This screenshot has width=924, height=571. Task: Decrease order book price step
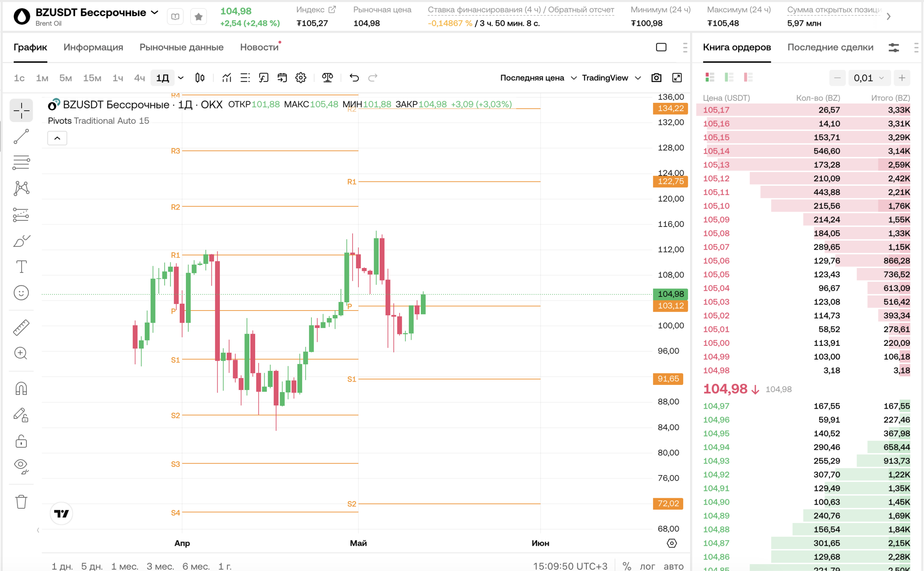837,78
